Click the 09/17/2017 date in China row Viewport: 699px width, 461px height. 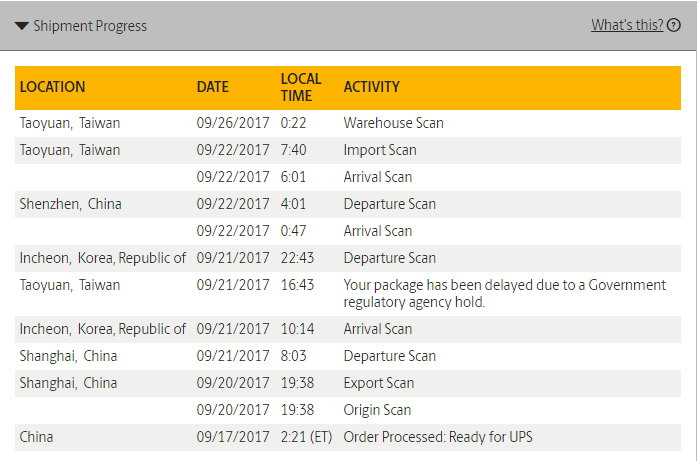point(233,436)
